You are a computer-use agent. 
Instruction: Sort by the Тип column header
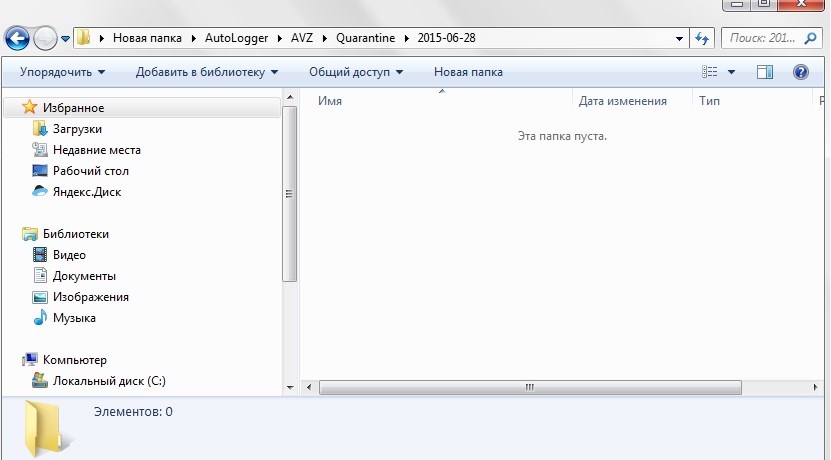pos(709,101)
